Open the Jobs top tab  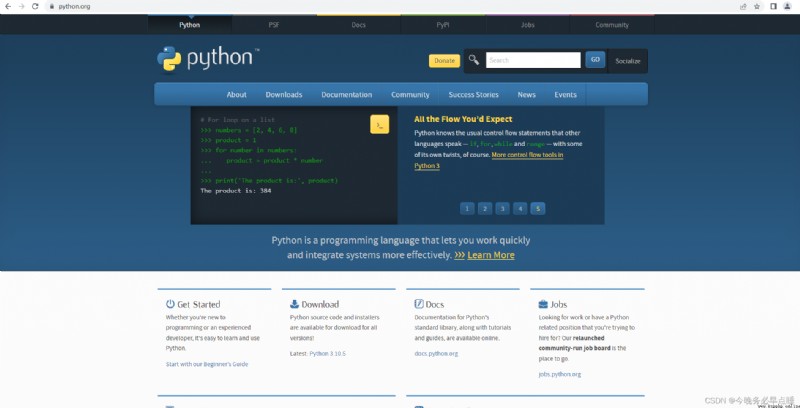pos(528,25)
